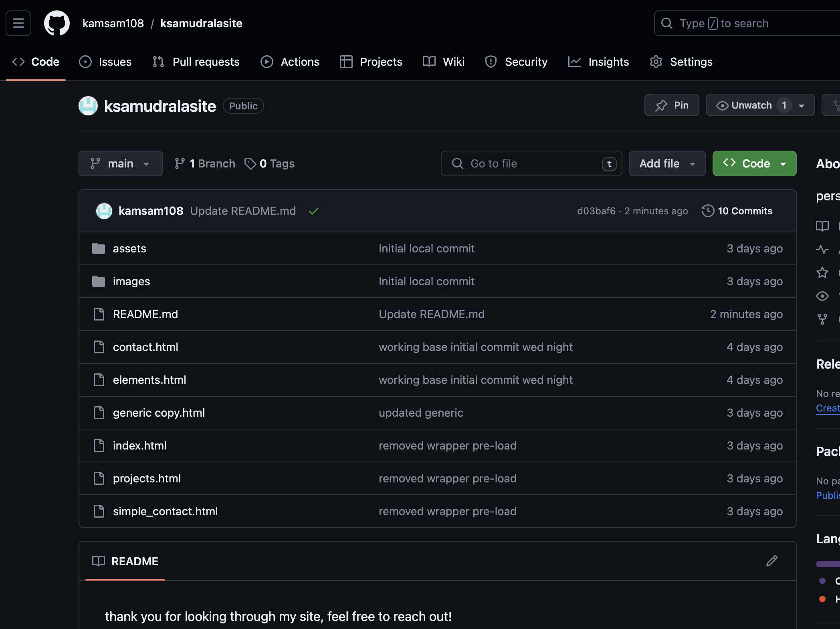The width and height of the screenshot is (840, 629).
Task: Open the green Code dropdown
Action: pos(754,163)
